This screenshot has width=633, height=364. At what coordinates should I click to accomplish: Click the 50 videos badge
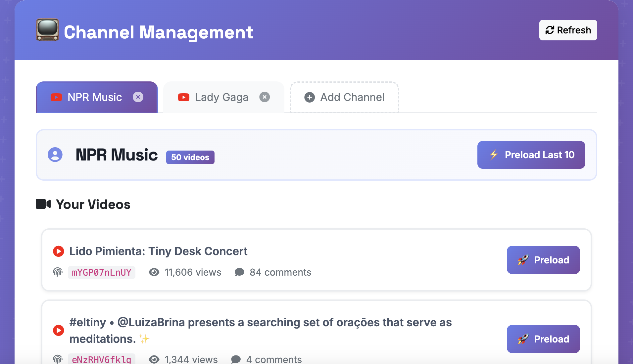190,157
